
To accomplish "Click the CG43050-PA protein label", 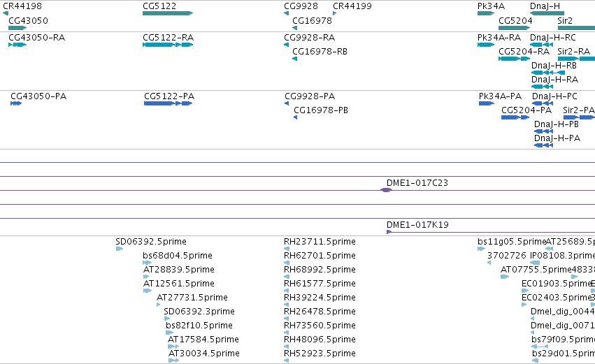I will pyautogui.click(x=38, y=96).
